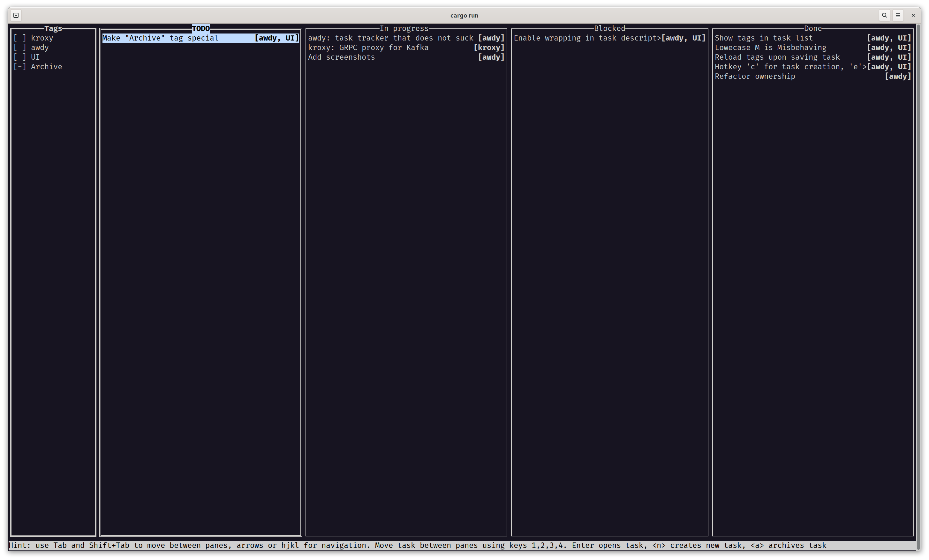Select the Show tags in task list task
This screenshot has height=560, width=929.
coord(813,38)
